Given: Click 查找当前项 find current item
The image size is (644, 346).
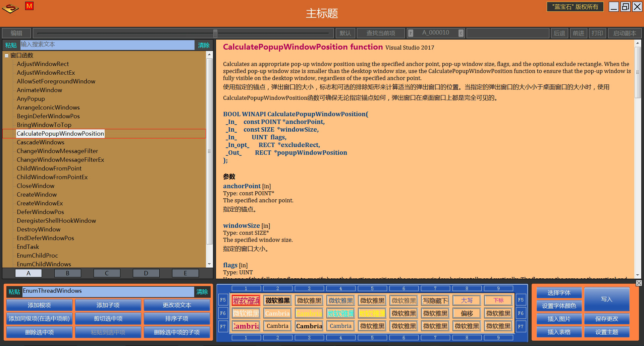Looking at the screenshot, I should 381,33.
